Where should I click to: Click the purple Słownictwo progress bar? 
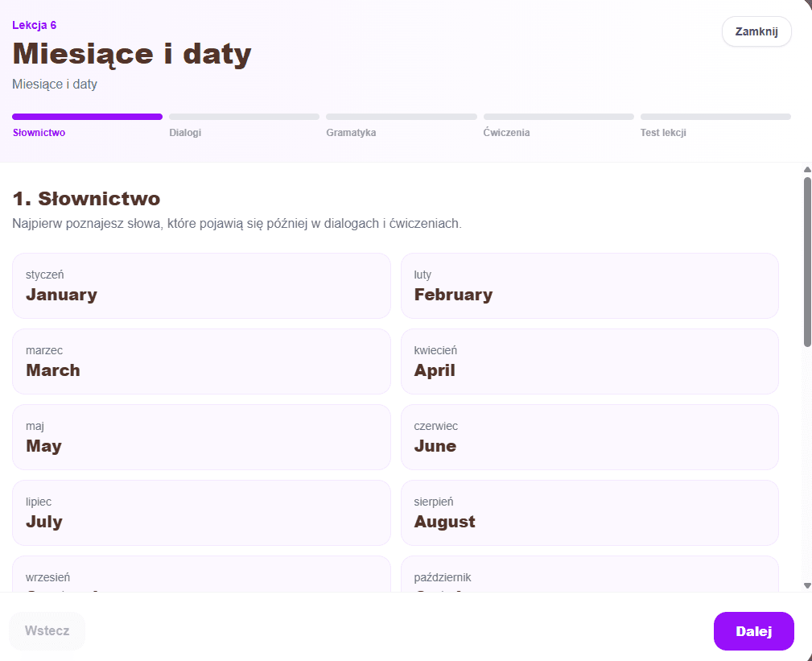88,117
